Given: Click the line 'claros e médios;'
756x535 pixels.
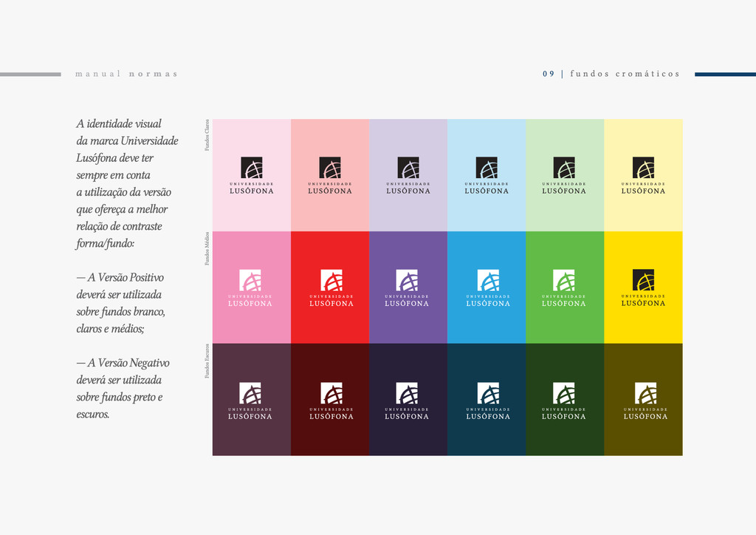Looking at the screenshot, I should 111,329.
